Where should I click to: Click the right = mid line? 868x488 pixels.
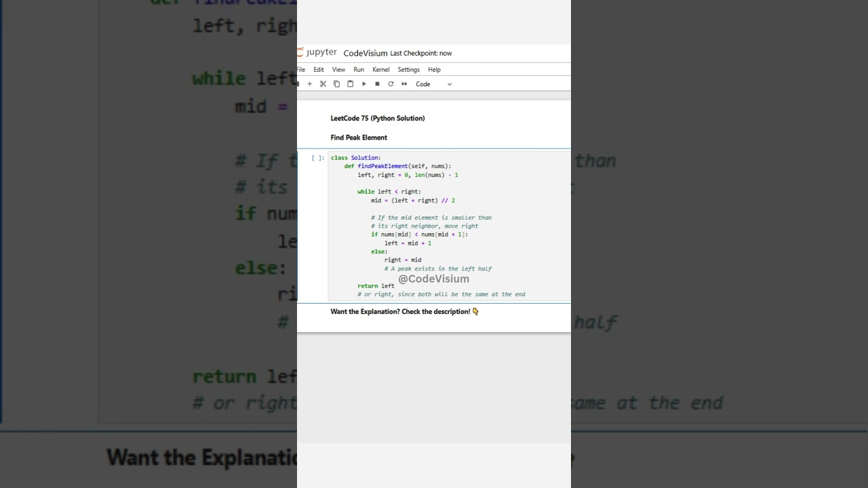pos(403,260)
